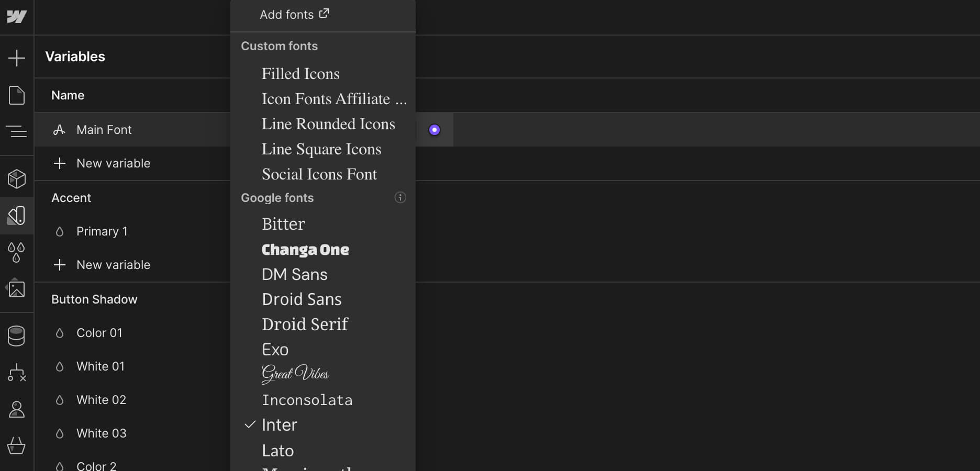Click the Webflow logo menu

[17, 17]
